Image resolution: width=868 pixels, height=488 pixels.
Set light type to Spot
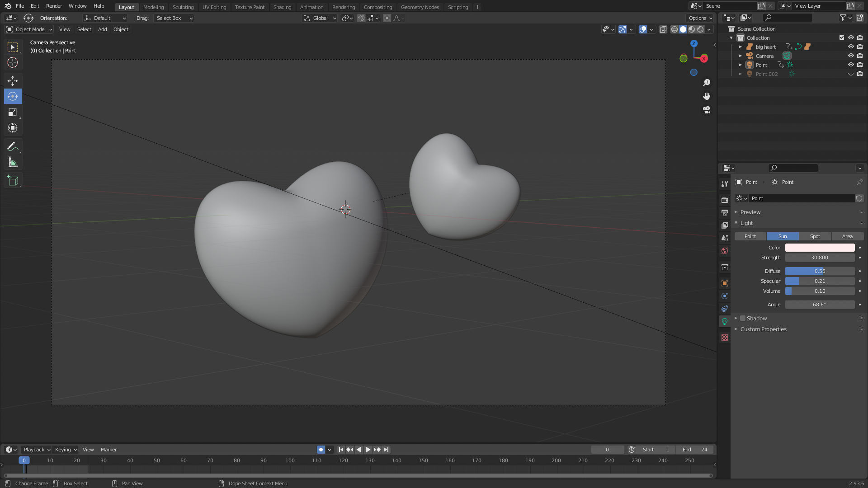815,236
